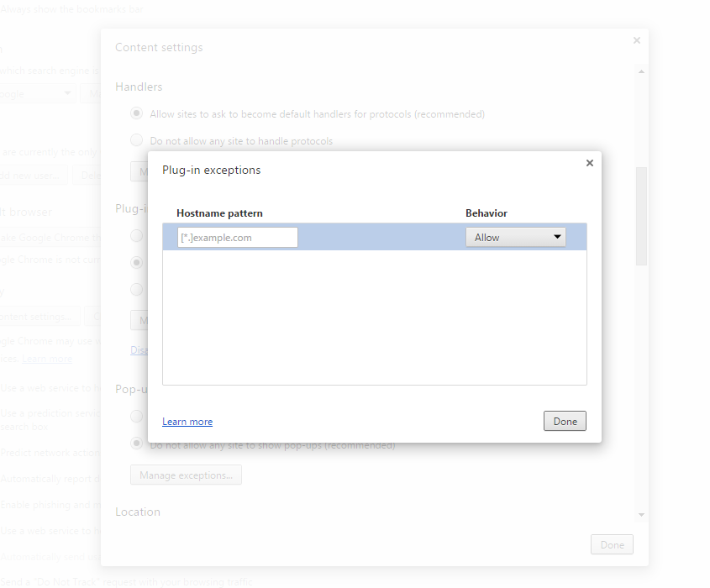This screenshot has width=710, height=588.
Task: Open the default search engine dropdown
Action: (x=38, y=94)
